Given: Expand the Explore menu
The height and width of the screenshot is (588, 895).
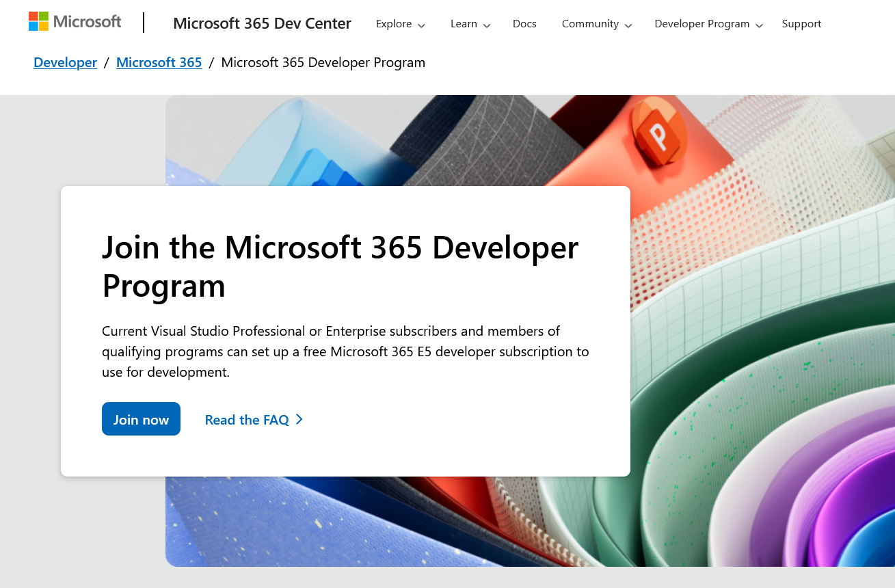Looking at the screenshot, I should coord(401,24).
